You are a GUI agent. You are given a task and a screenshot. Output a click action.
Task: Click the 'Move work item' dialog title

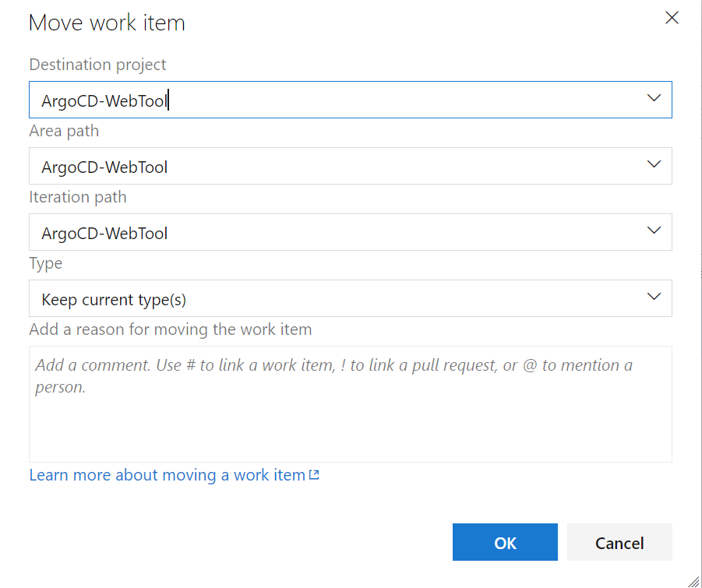[107, 23]
